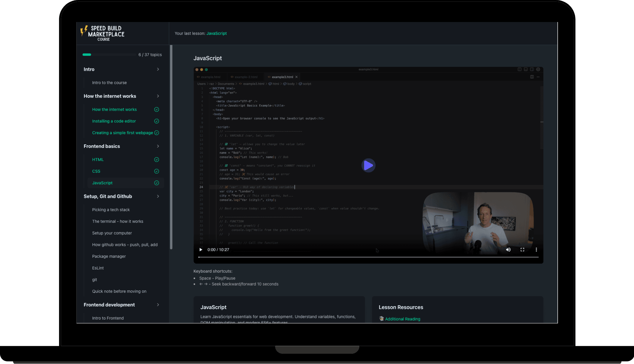The height and width of the screenshot is (364, 634).
Task: Toggle completion check for JavaScript lesson
Action: [x=157, y=183]
